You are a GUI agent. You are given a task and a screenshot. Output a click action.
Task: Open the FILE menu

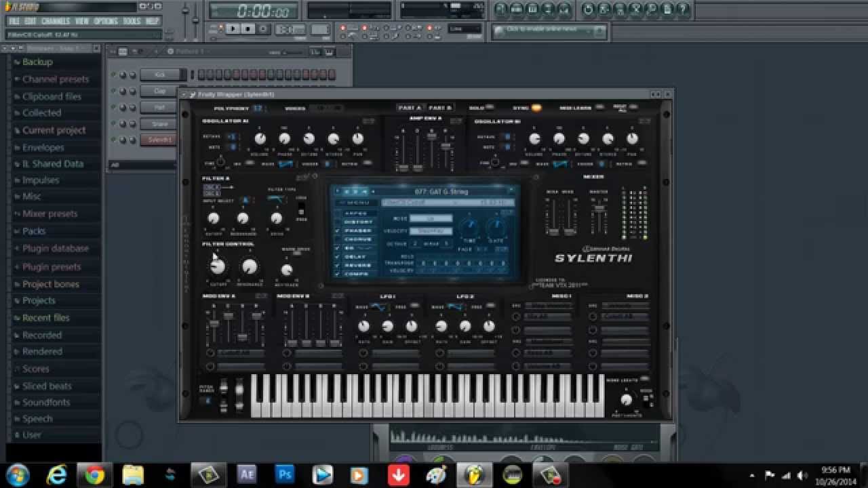14,21
